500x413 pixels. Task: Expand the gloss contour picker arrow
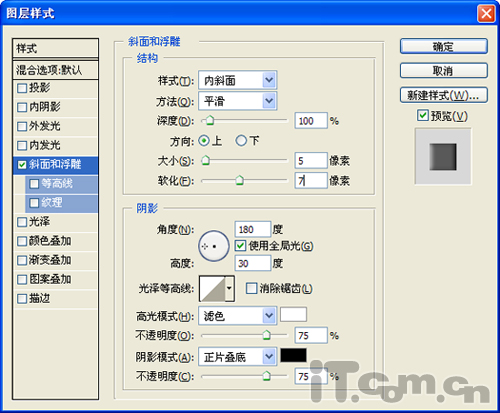229,288
